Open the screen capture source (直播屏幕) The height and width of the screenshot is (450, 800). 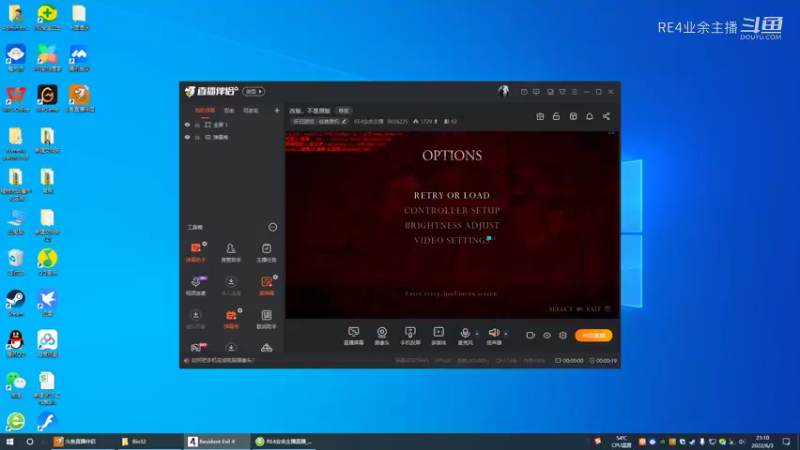click(354, 336)
